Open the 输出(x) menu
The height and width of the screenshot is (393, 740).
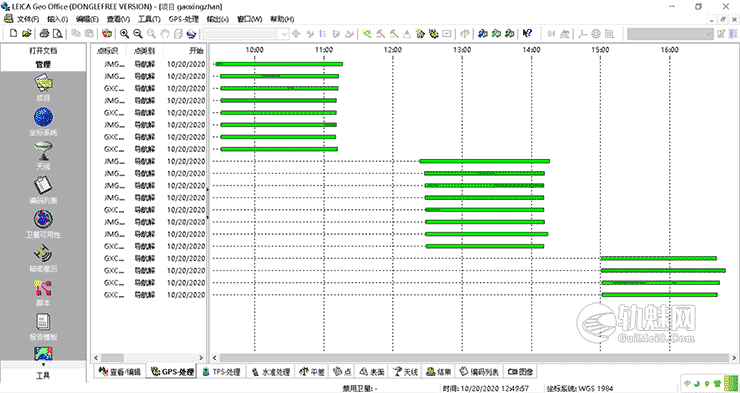click(218, 19)
